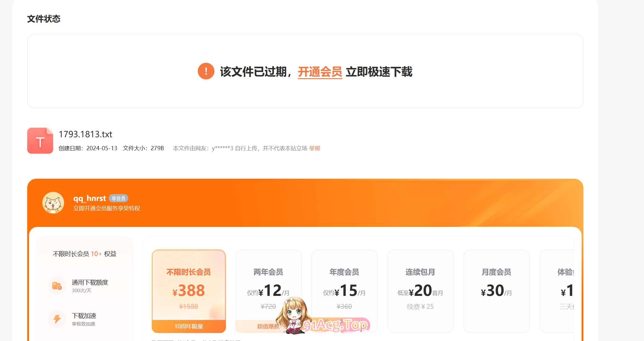This screenshot has height=341, width=644.
Task: Click the red txt file type icon
Action: (40, 141)
